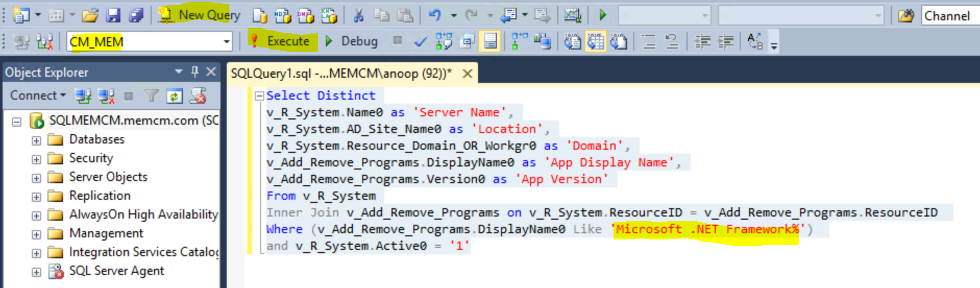The height and width of the screenshot is (288, 980).
Task: Decrease the line indent
Action: coord(703,41)
